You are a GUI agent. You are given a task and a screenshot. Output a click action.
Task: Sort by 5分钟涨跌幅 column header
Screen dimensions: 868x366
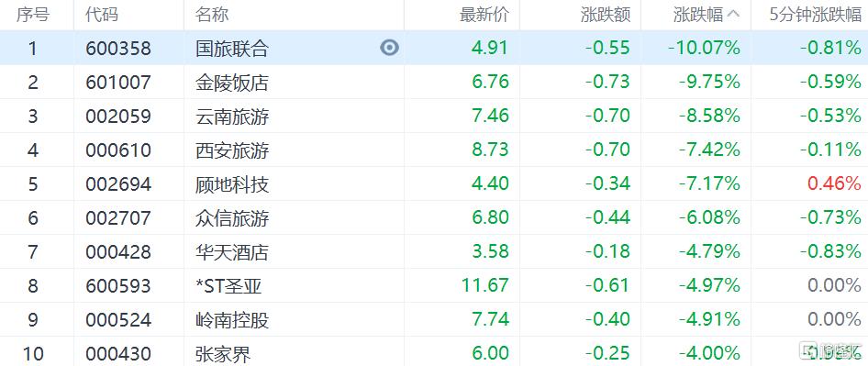pyautogui.click(x=816, y=15)
